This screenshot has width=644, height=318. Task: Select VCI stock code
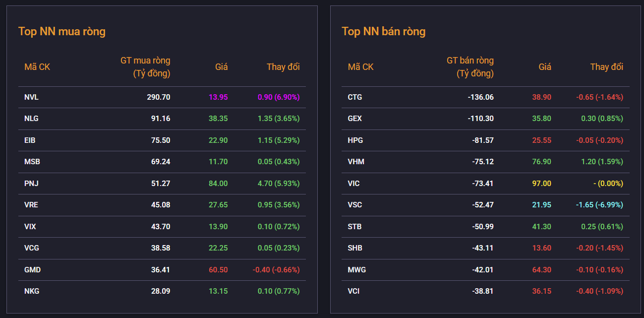click(353, 291)
